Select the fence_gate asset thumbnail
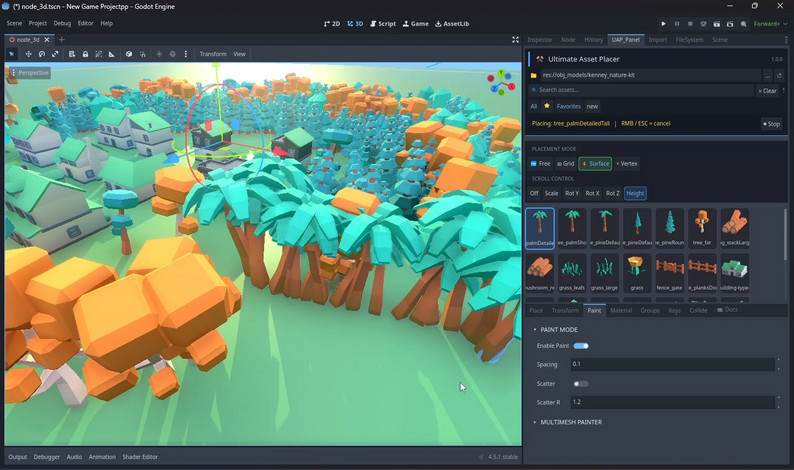The height and width of the screenshot is (470, 794). coord(669,272)
